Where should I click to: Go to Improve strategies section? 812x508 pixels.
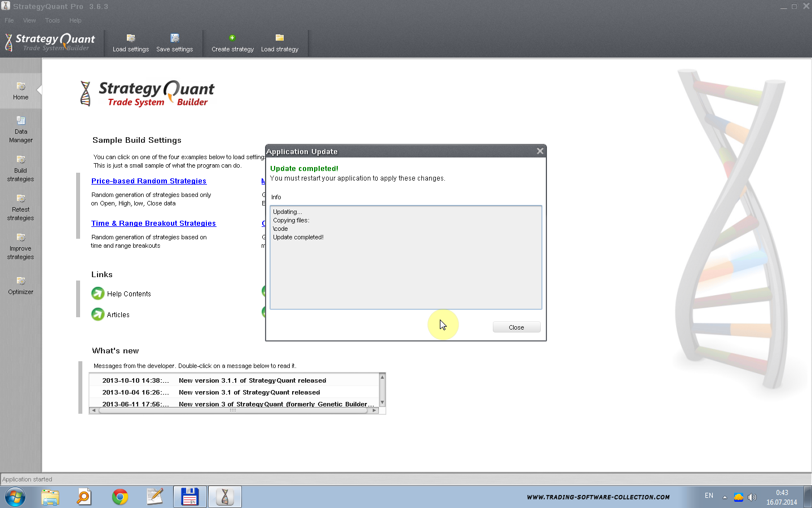tap(21, 238)
